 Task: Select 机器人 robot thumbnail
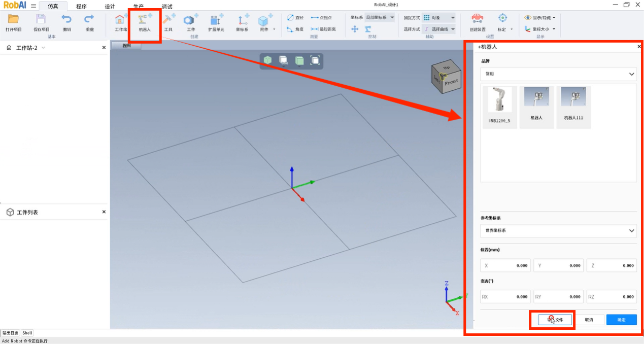(536, 107)
